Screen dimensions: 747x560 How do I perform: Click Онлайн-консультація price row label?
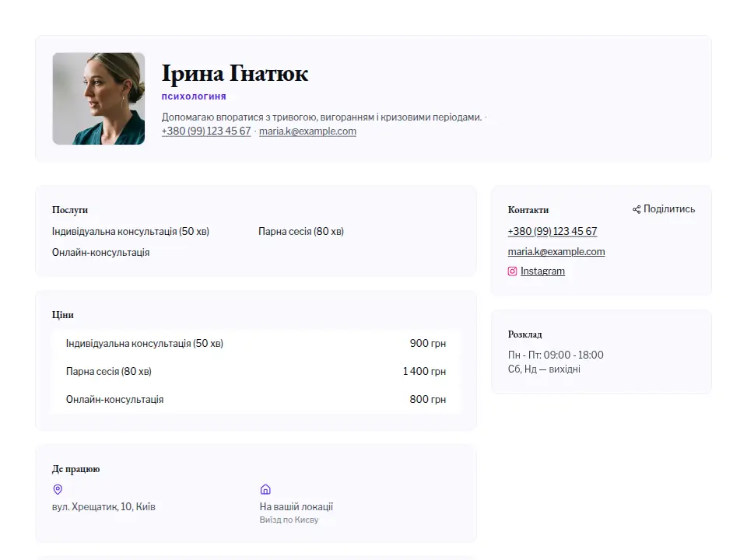click(115, 400)
